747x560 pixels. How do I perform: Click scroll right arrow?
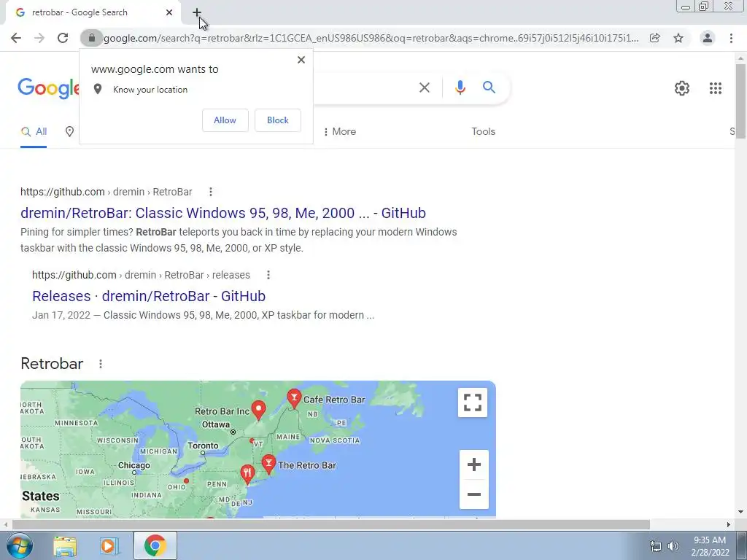[729, 524]
